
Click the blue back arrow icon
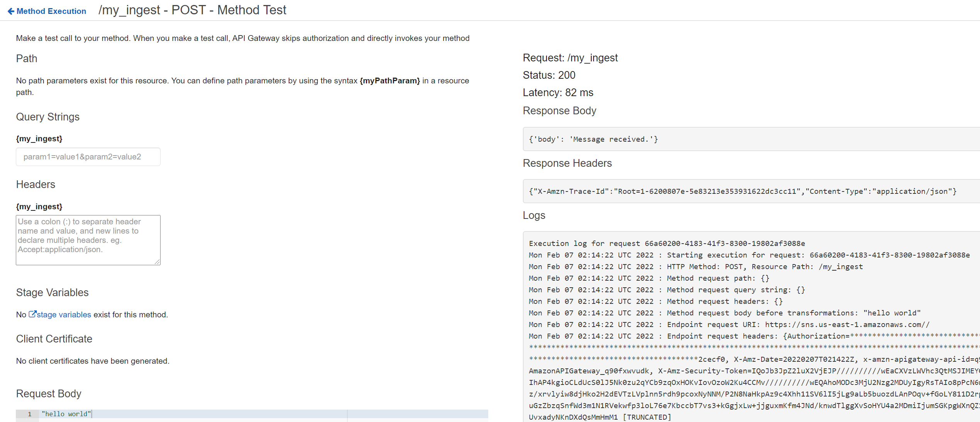11,11
